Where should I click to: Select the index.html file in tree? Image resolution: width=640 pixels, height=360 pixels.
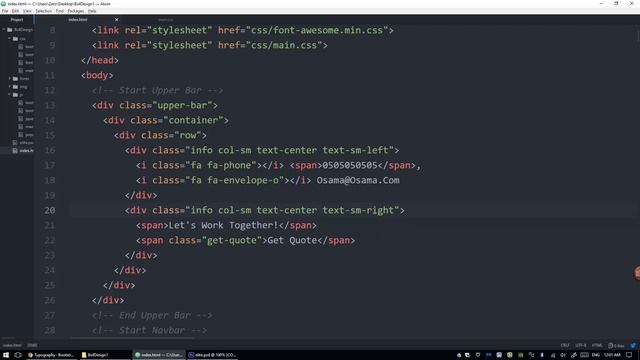24,151
